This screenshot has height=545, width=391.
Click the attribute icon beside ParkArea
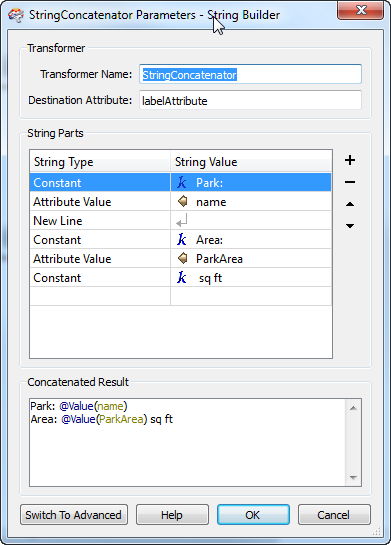(182, 258)
